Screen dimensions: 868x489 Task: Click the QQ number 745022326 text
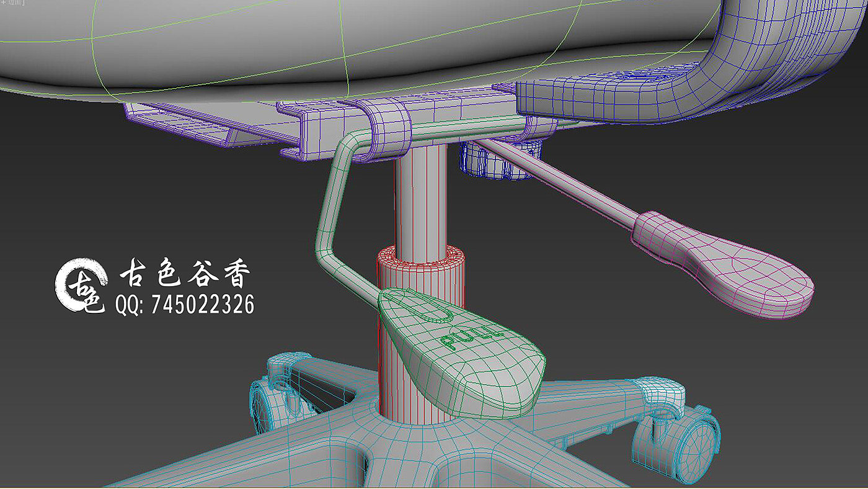coord(185,305)
